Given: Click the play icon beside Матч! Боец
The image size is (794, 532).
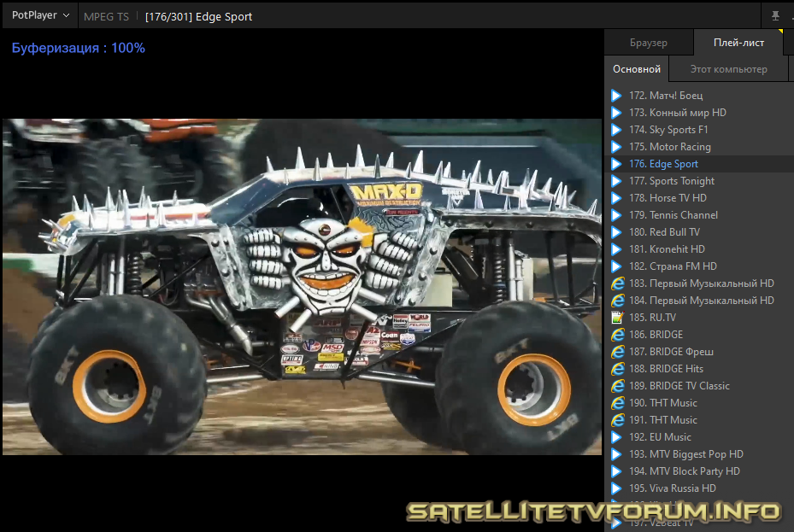Looking at the screenshot, I should pos(616,96).
